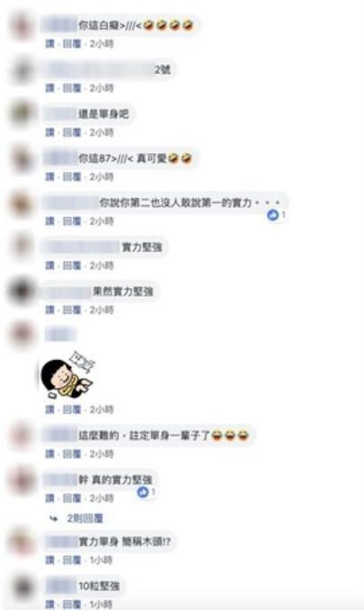Click the reply arrow icon beside '2則回覆'
The image size is (364, 610).
click(54, 518)
